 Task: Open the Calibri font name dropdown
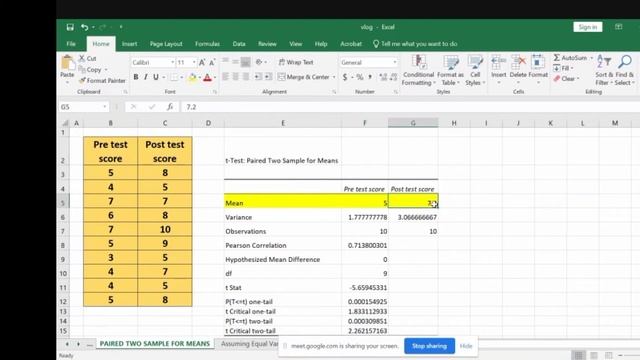173,62
